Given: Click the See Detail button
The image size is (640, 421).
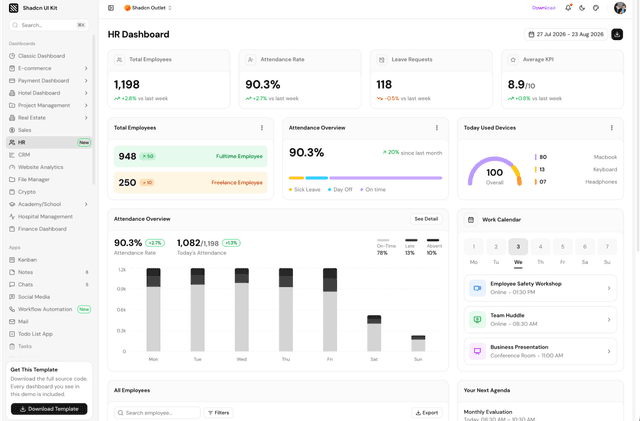Looking at the screenshot, I should coord(426,219).
